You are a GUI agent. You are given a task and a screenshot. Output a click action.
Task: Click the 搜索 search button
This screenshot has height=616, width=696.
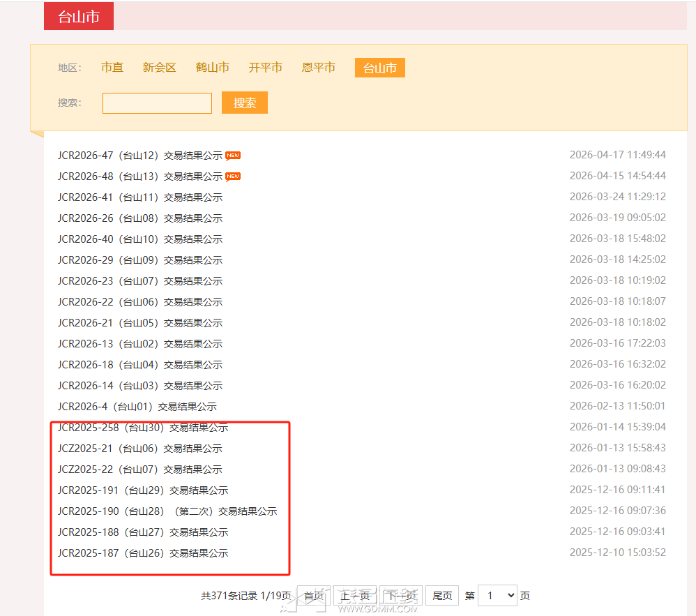click(x=244, y=103)
